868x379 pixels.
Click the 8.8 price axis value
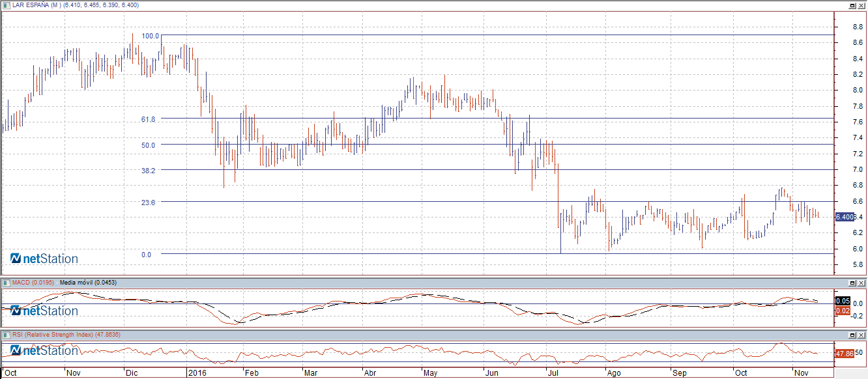pos(858,27)
